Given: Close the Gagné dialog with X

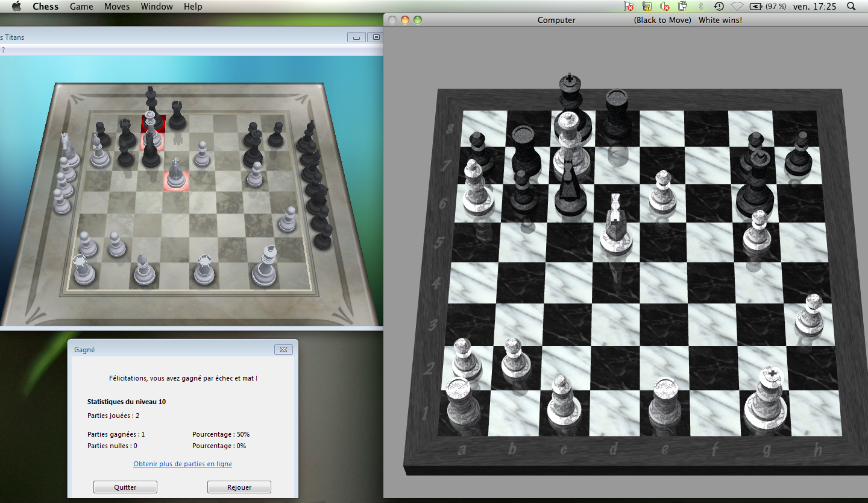Looking at the screenshot, I should 283,349.
